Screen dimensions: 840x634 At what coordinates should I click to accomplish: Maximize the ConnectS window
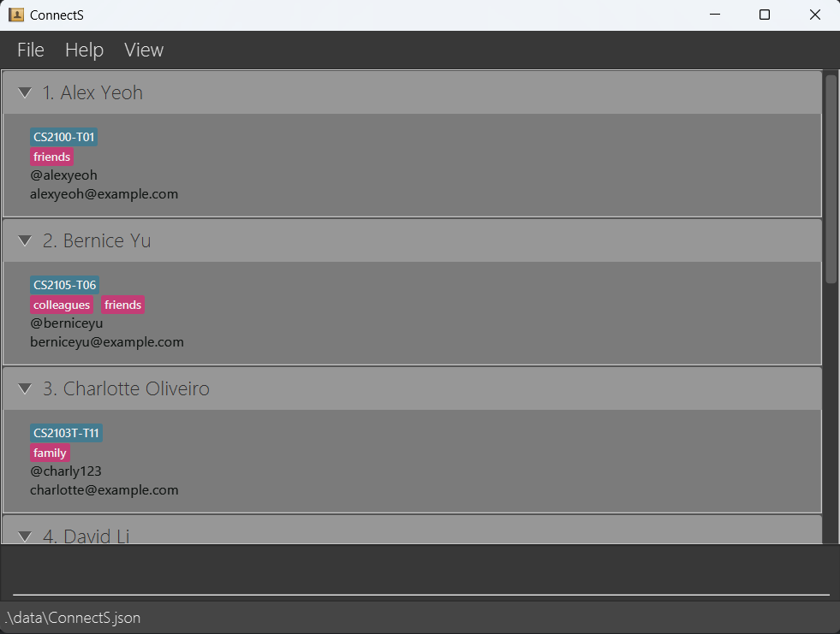point(765,15)
